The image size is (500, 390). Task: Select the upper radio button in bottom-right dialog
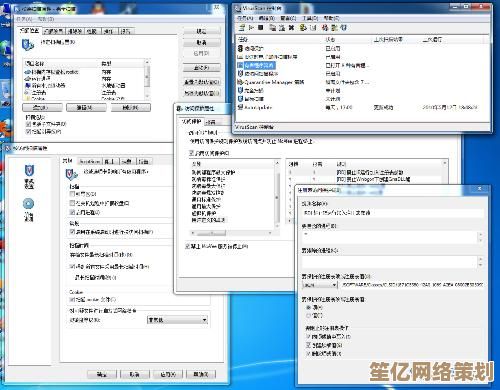(309, 307)
